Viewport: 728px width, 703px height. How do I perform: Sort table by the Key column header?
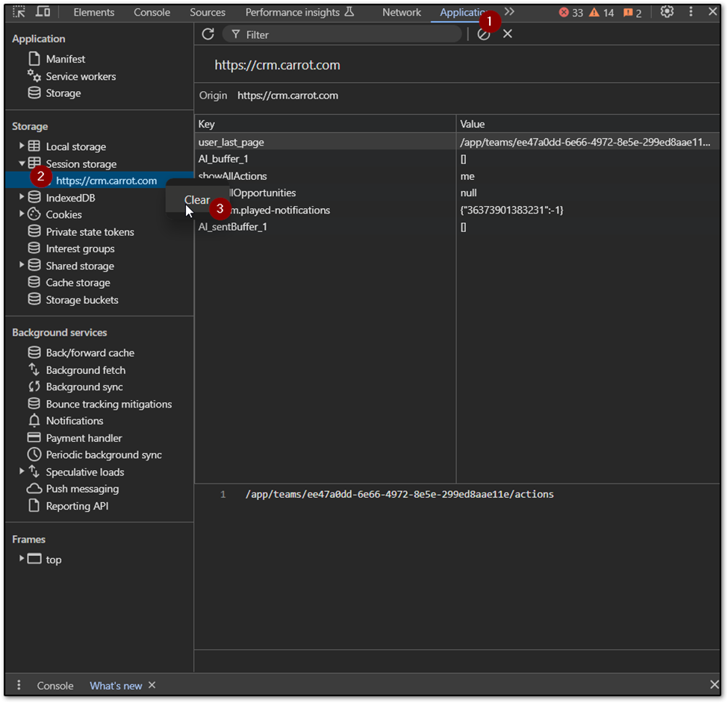click(x=325, y=124)
